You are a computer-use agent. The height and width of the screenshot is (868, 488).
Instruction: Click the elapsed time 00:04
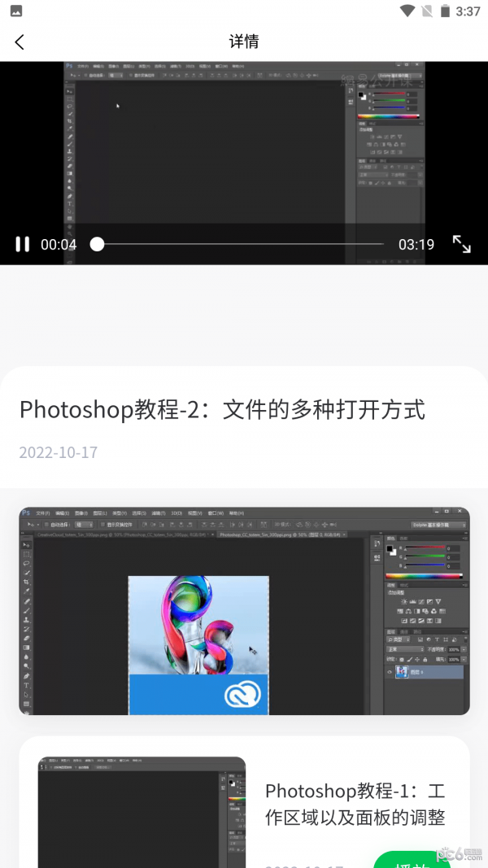click(x=59, y=244)
